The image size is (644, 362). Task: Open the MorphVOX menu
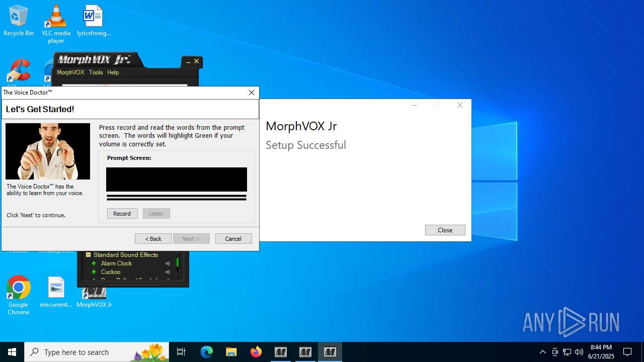coord(70,72)
